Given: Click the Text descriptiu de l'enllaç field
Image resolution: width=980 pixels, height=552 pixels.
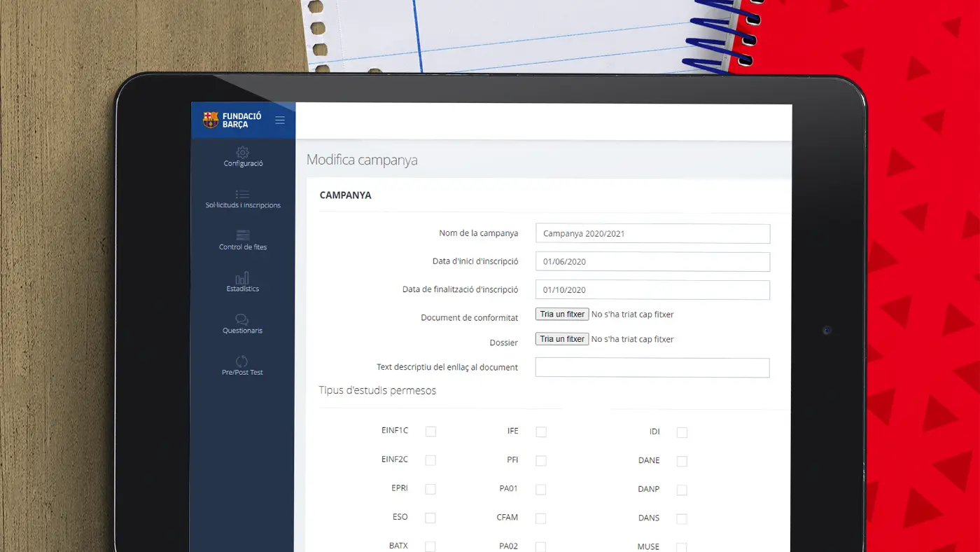Looking at the screenshot, I should click(x=652, y=368).
